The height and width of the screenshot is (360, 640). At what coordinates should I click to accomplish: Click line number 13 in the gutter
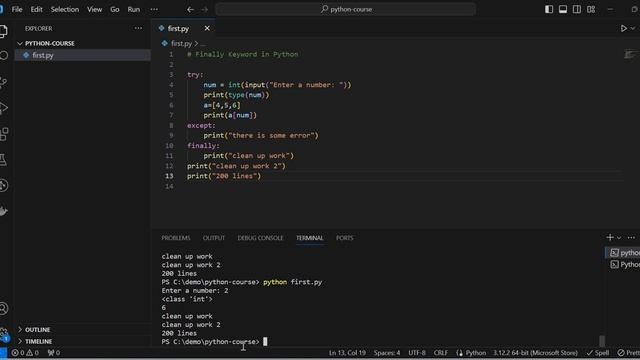point(169,176)
